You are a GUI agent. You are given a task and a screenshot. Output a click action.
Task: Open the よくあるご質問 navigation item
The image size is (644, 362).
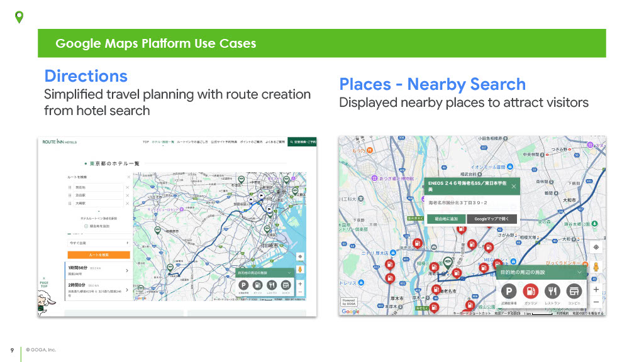click(x=275, y=142)
